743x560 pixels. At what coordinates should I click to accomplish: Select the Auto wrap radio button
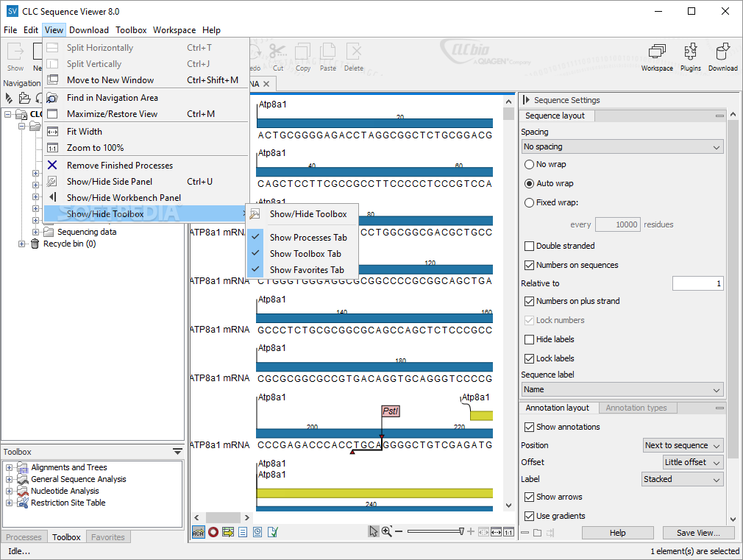point(529,183)
